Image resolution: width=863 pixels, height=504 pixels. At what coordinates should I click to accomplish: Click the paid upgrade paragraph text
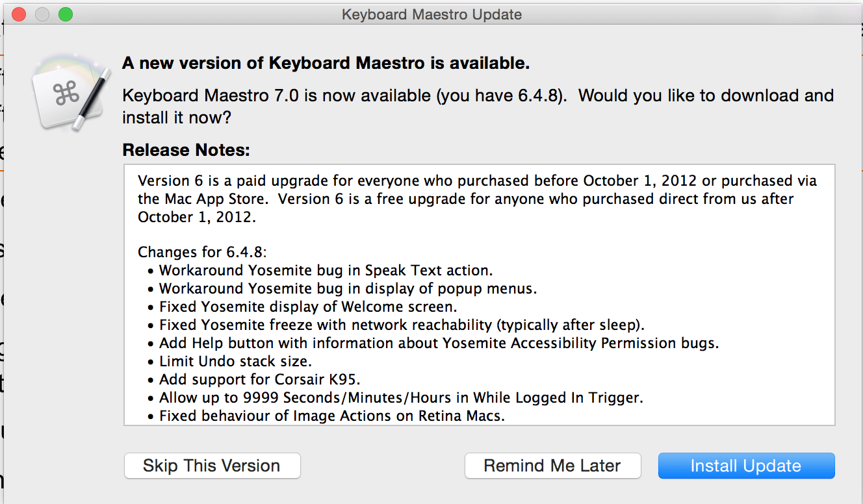click(477, 199)
